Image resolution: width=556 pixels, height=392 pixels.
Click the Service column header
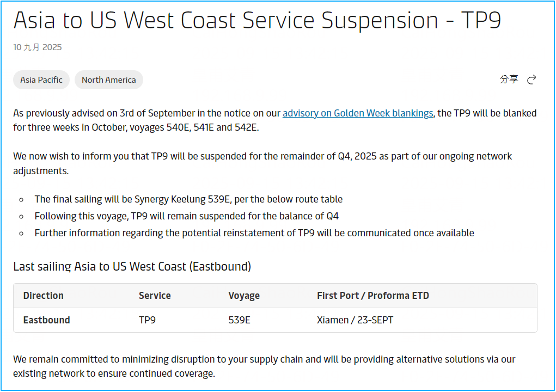click(155, 296)
